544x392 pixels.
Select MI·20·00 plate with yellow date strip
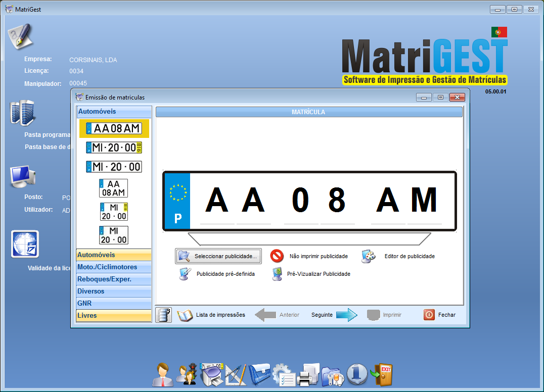pyautogui.click(x=114, y=148)
